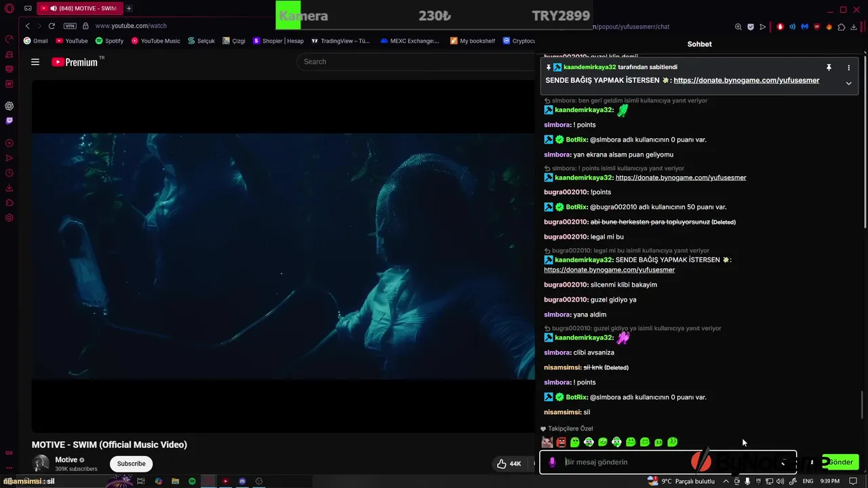The width and height of the screenshot is (868, 488).
Task: Open the Çizgi bookmark
Action: click(233, 41)
